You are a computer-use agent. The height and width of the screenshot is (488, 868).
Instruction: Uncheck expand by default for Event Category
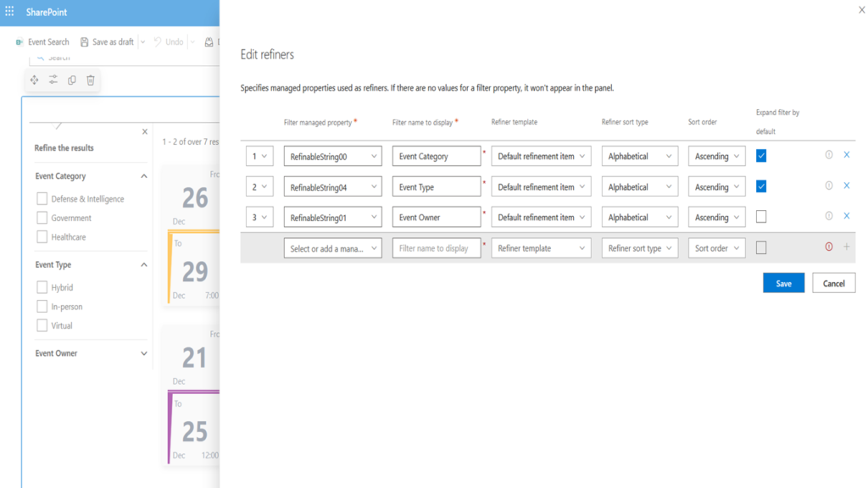761,156
